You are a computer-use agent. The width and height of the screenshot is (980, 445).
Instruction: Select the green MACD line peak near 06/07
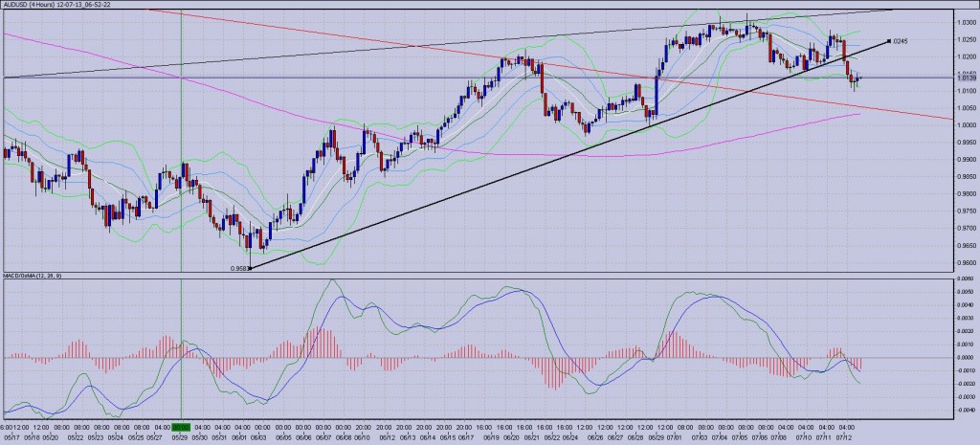(x=332, y=280)
